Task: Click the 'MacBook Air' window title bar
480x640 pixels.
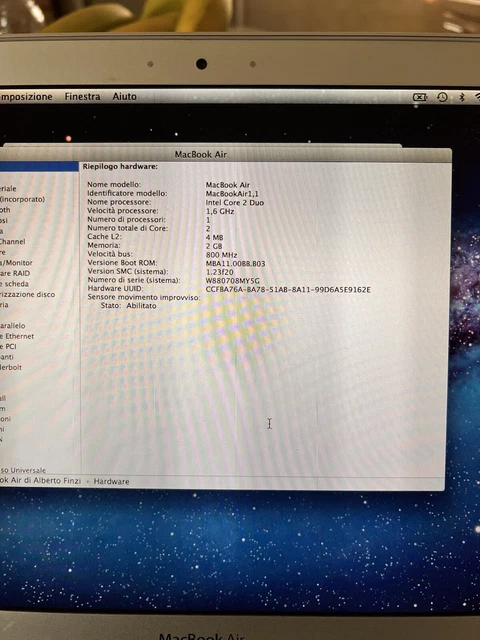Action: (x=200, y=154)
